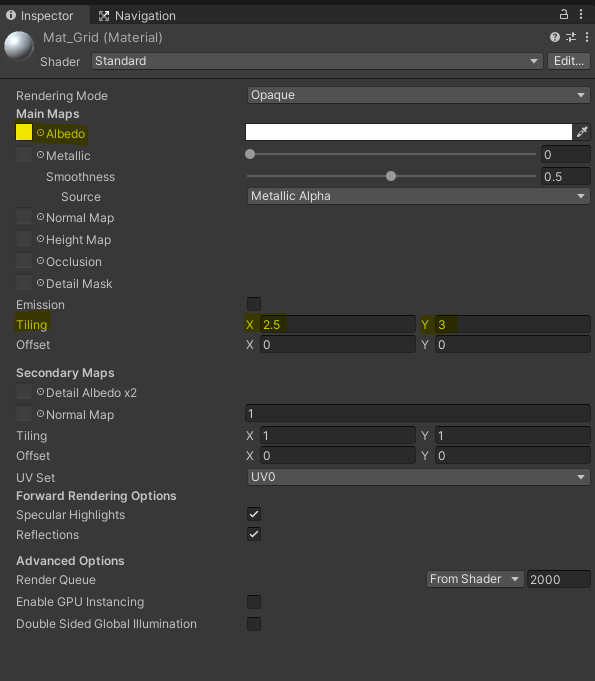595x681 pixels.
Task: Open texture picker beside Secondary Maps Normal Map
Action: point(40,414)
